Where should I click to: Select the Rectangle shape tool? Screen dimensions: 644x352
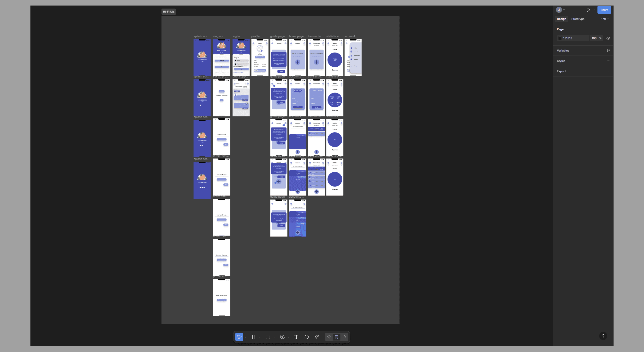[x=268, y=337]
